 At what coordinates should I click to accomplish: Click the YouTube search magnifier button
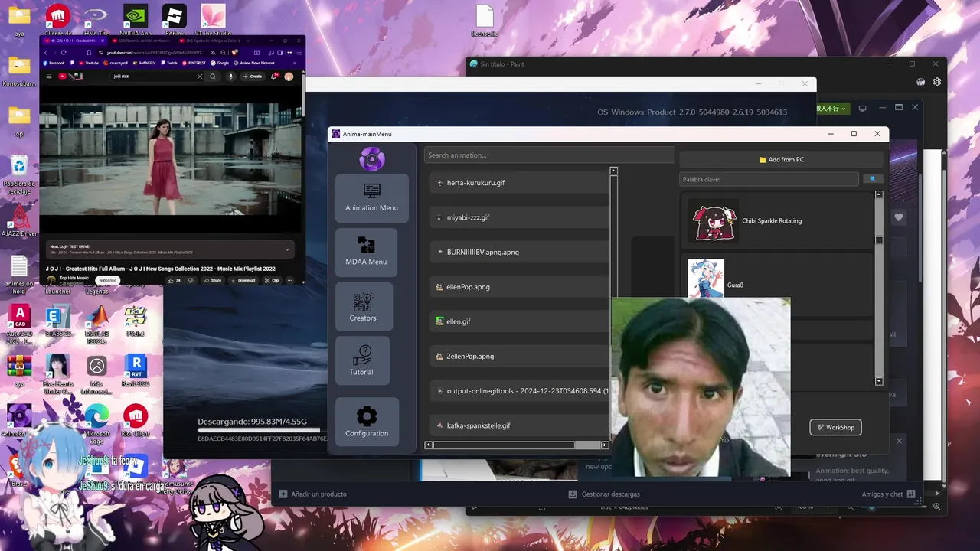213,77
